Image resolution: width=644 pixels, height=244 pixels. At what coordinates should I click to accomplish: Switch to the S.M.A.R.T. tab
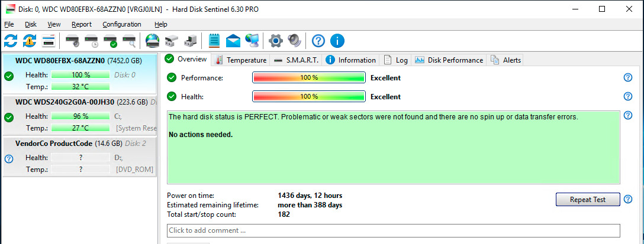(x=295, y=60)
